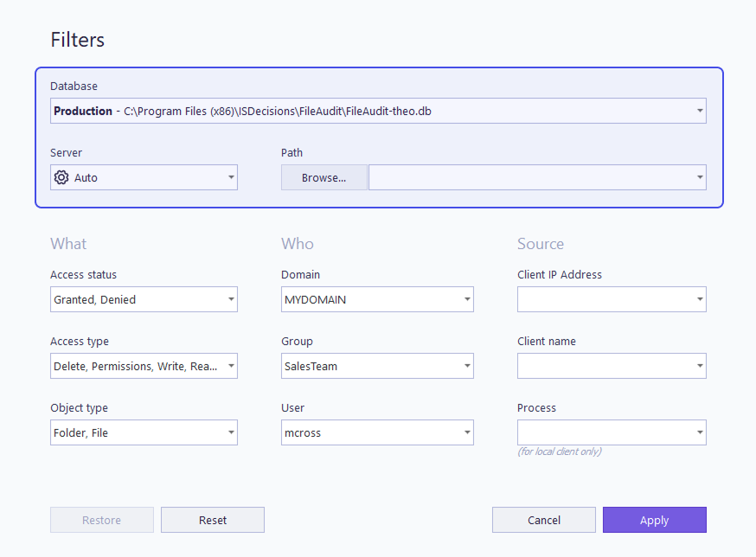Open the Access status dropdown
The height and width of the screenshot is (557, 756).
144,299
